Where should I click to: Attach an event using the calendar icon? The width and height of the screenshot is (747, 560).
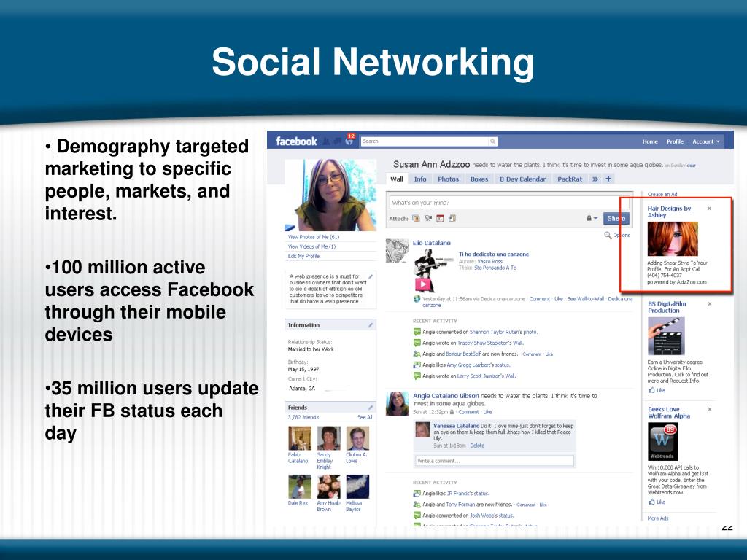(x=440, y=218)
